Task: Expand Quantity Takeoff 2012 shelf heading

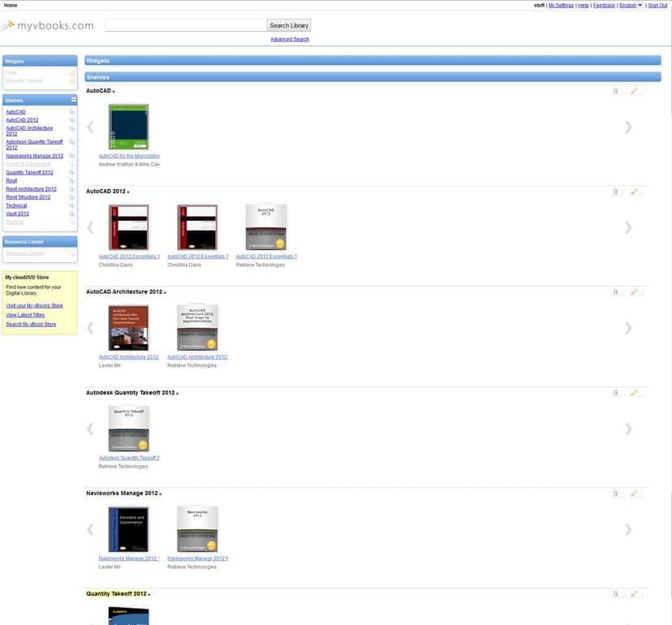Action: [x=118, y=593]
